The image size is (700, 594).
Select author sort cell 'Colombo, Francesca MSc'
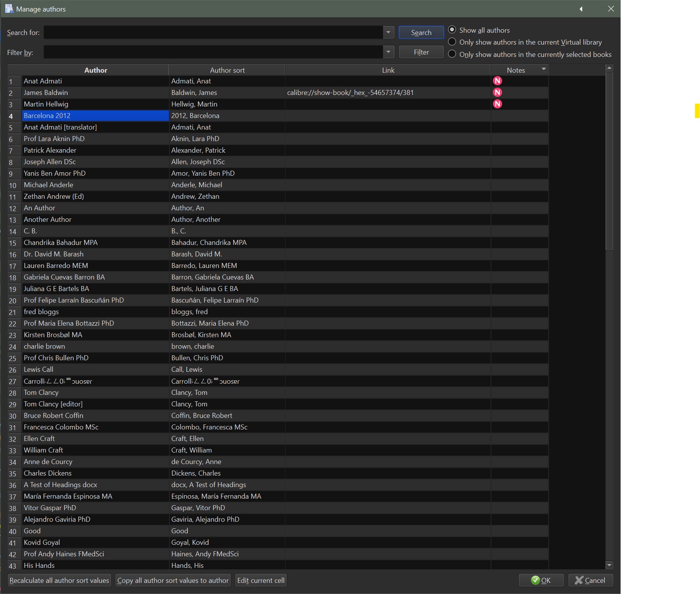click(227, 427)
